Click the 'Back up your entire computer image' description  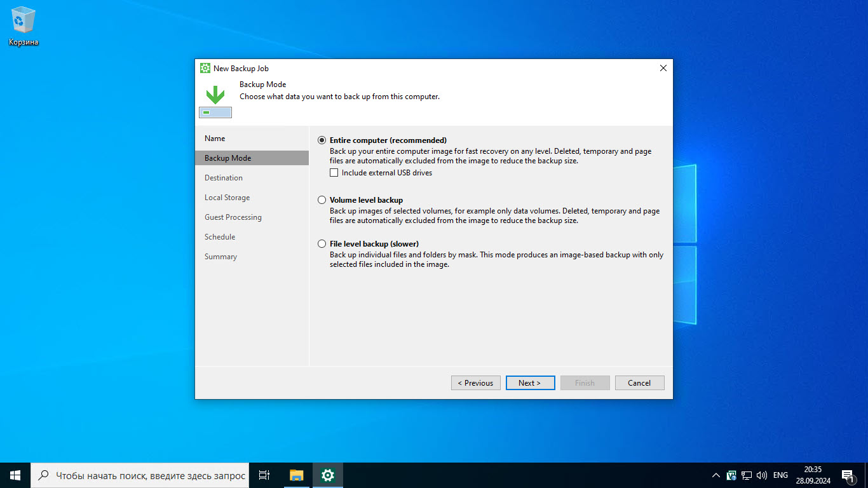(x=491, y=156)
